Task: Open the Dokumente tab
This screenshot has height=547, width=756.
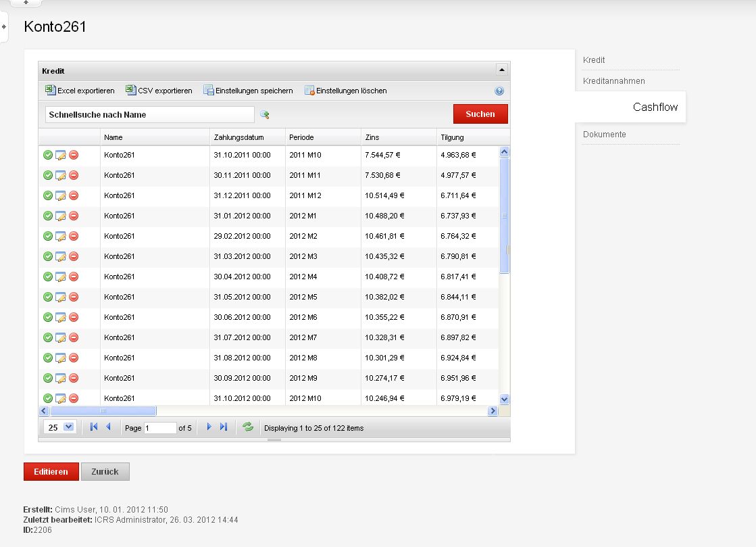Action: click(x=604, y=135)
